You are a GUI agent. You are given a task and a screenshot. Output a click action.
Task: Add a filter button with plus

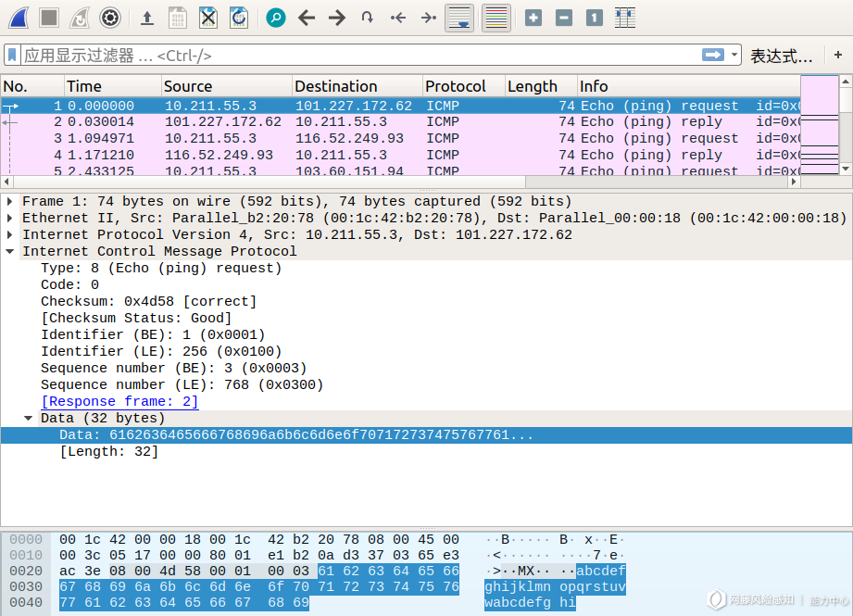pos(838,55)
